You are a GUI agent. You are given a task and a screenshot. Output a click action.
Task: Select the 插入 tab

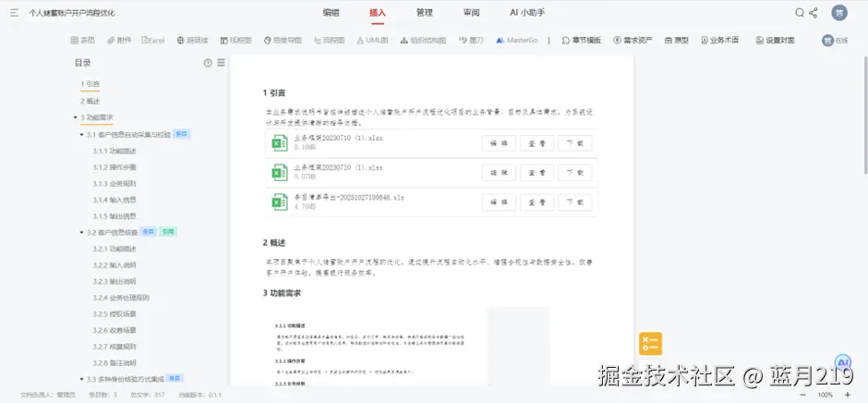(378, 13)
